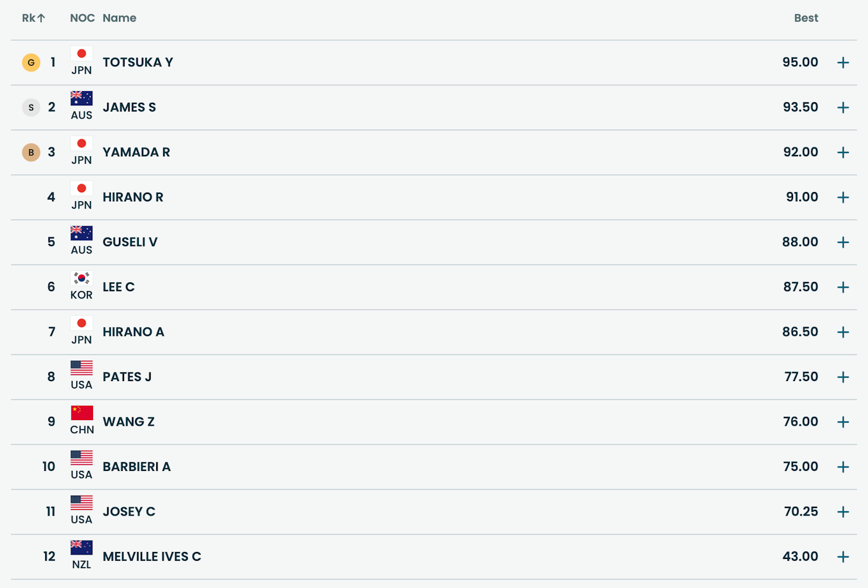
Task: Click the Korea flag beside LEE C
Action: click(81, 278)
